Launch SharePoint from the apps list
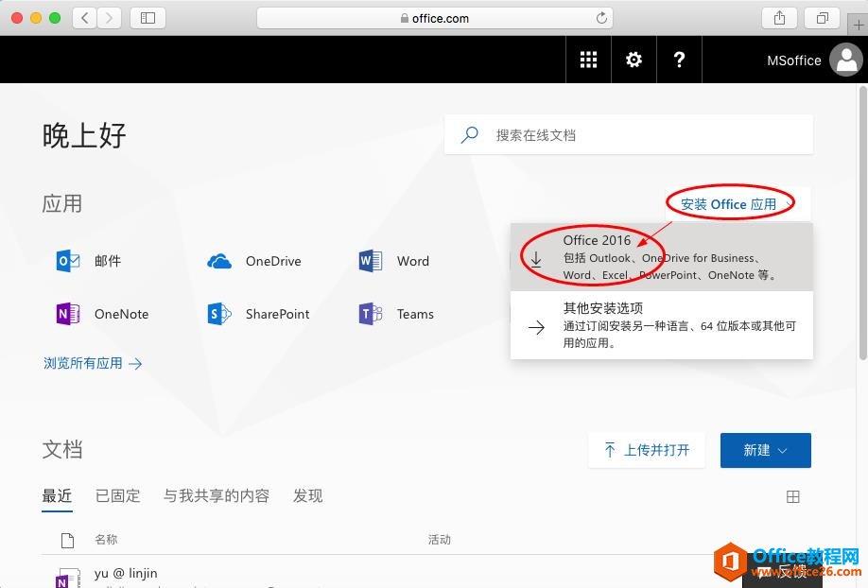Screen dimensions: 868x588 [219, 314]
